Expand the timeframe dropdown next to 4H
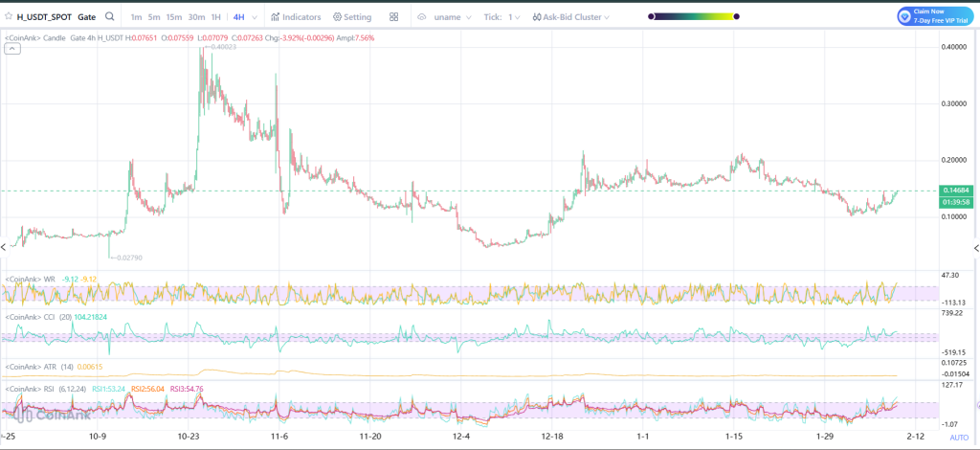Screen dimensions: 980x450 click(254, 17)
